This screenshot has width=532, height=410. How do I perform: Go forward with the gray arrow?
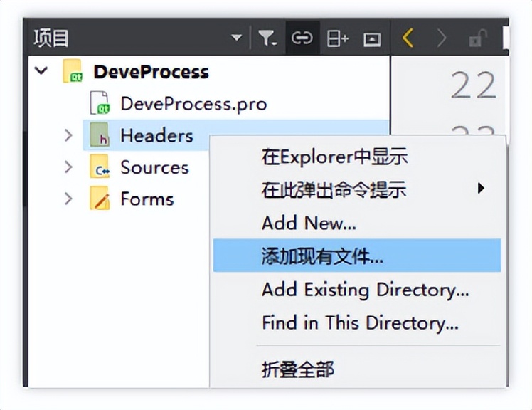click(x=442, y=38)
